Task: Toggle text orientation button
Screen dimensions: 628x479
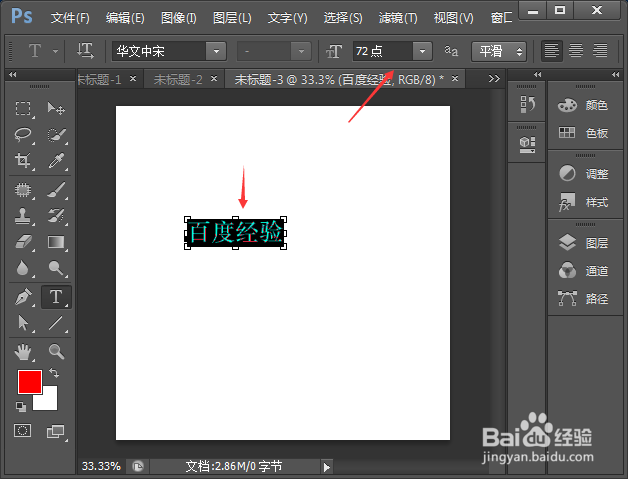Action: [x=85, y=51]
